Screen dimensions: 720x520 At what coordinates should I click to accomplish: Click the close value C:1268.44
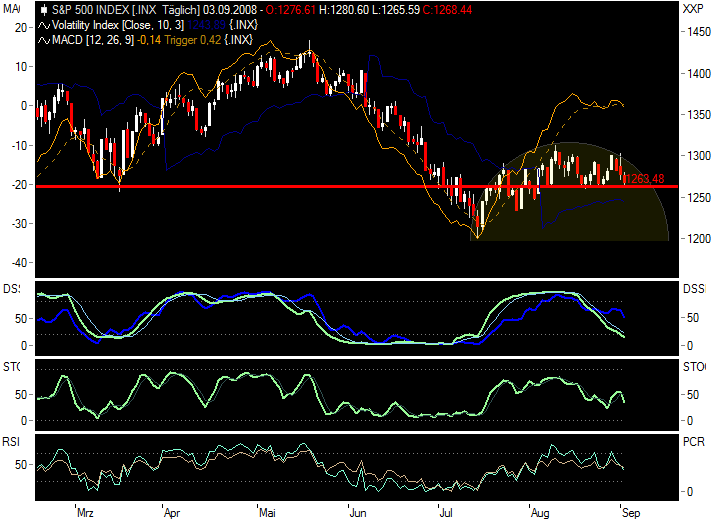tap(447, 10)
